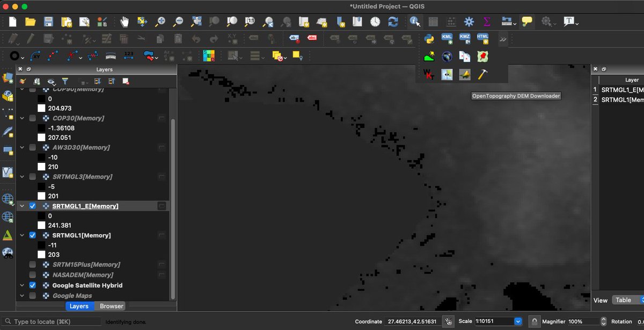Toggle visibility checkbox of SRTMGL1_E[Memory] layer
The width and height of the screenshot is (644, 330).
coord(33,206)
